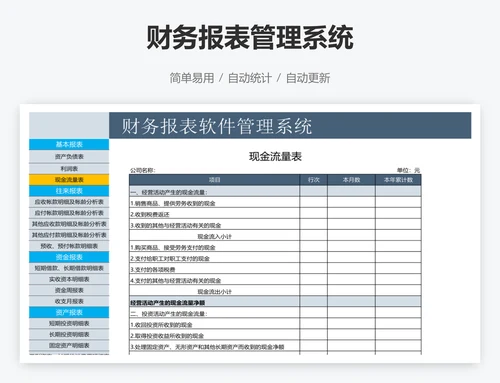Click 行次 cell for 现金流入小计 row
The width and height of the screenshot is (500, 383).
pyautogui.click(x=313, y=236)
